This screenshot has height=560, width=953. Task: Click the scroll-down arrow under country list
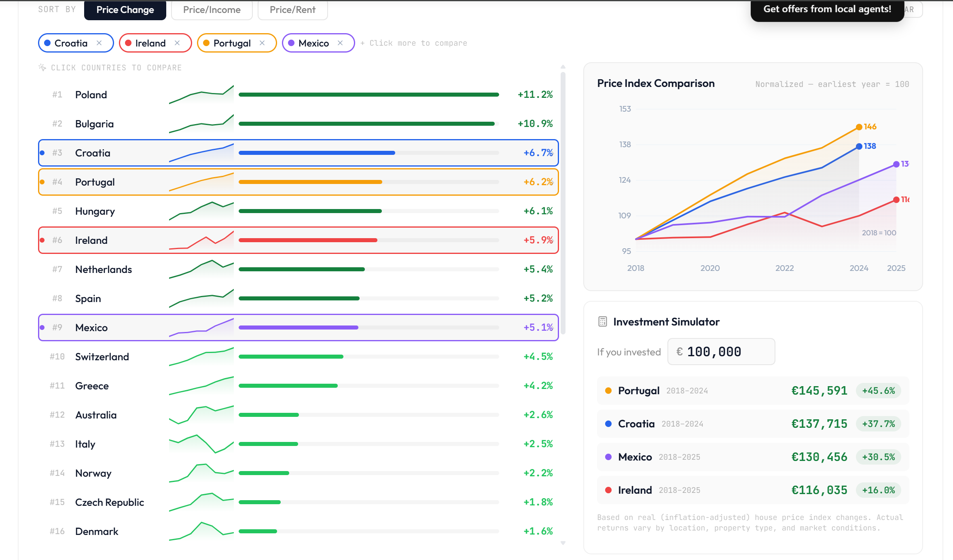pos(563,543)
